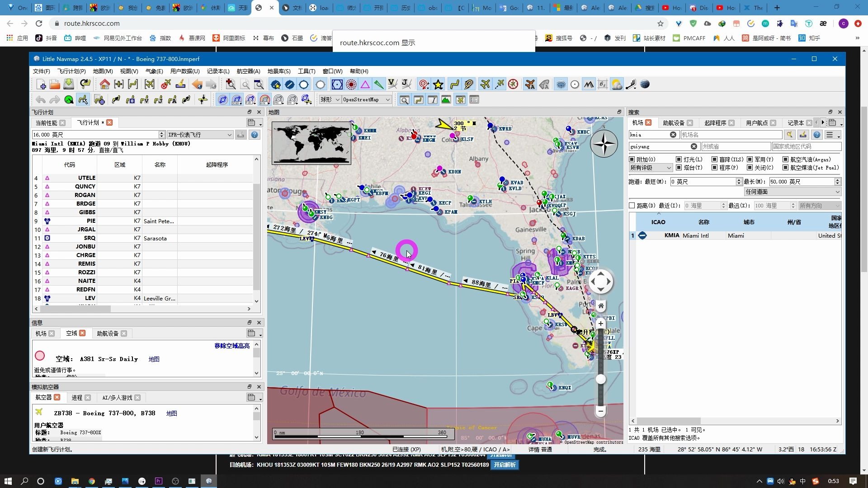The width and height of the screenshot is (868, 488).
Task: Toggle the yellow star userpoints icon
Action: (x=438, y=84)
